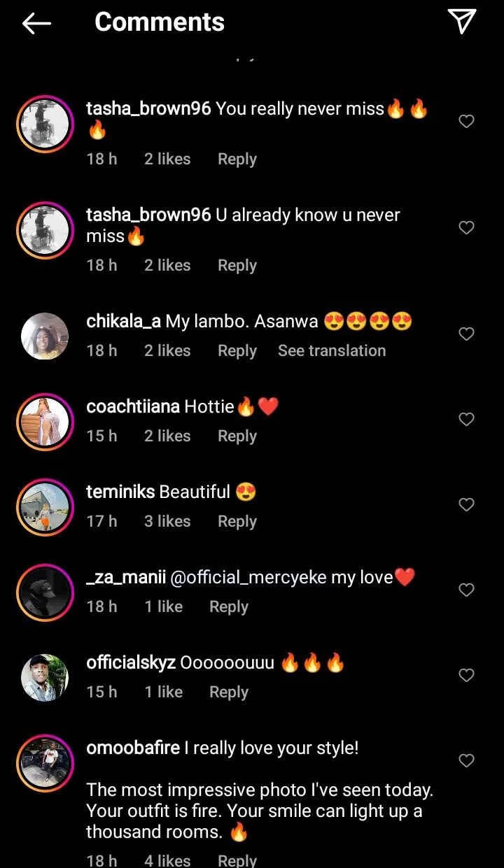Tap the username officialskyz

click(x=129, y=662)
